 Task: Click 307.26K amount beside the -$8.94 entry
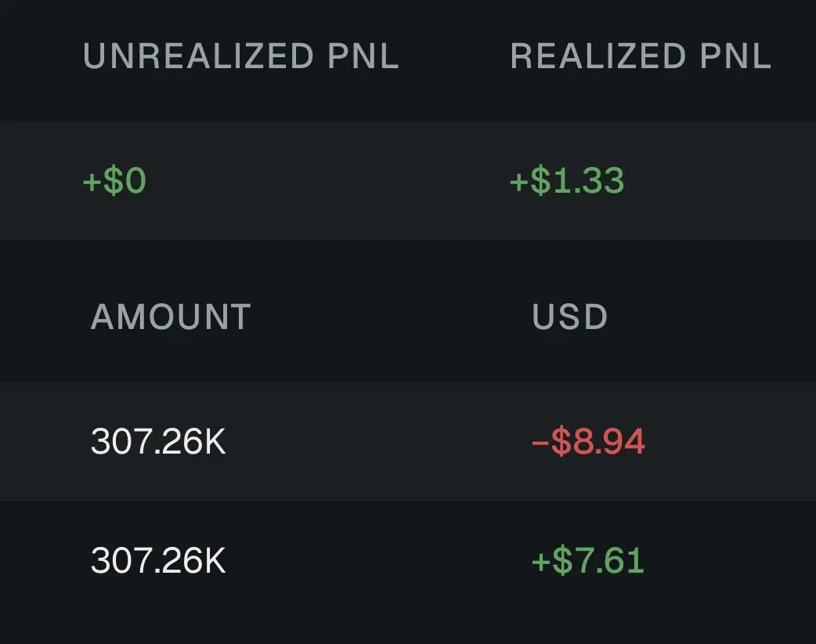(158, 442)
